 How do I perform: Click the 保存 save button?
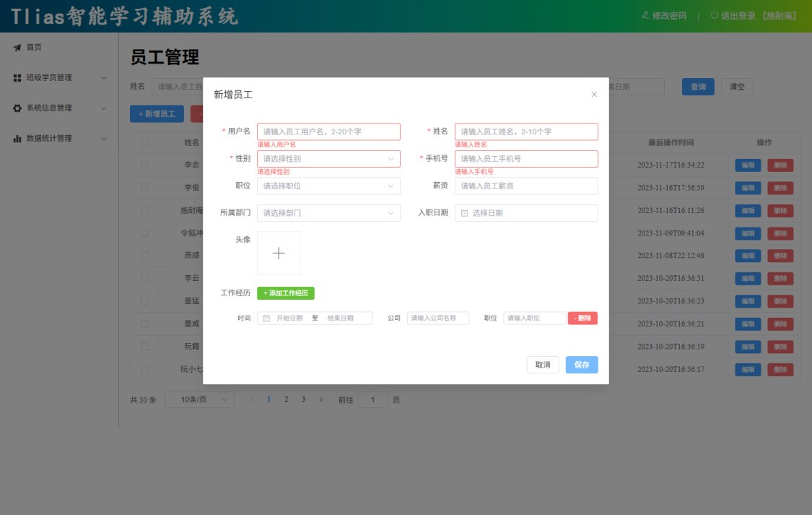[582, 365]
